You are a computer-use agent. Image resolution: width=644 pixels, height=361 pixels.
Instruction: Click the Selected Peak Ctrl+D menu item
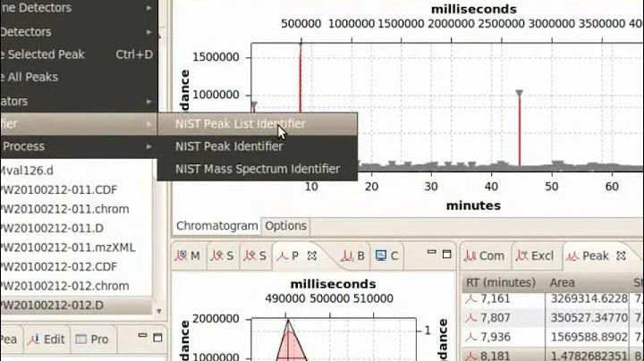[78, 55]
